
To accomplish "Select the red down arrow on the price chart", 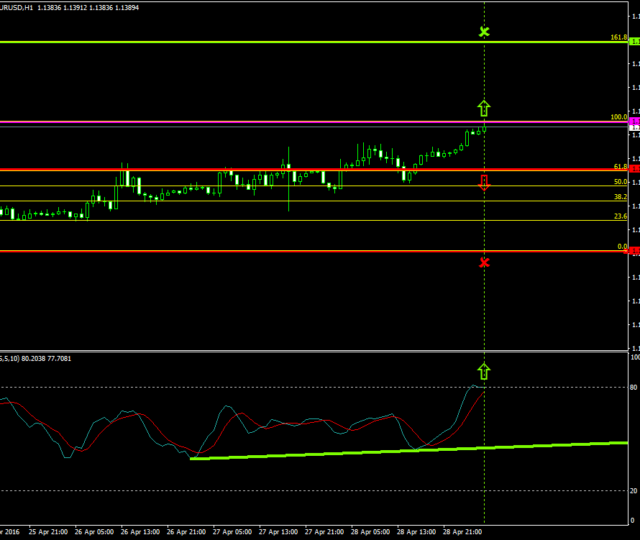I will click(x=484, y=183).
